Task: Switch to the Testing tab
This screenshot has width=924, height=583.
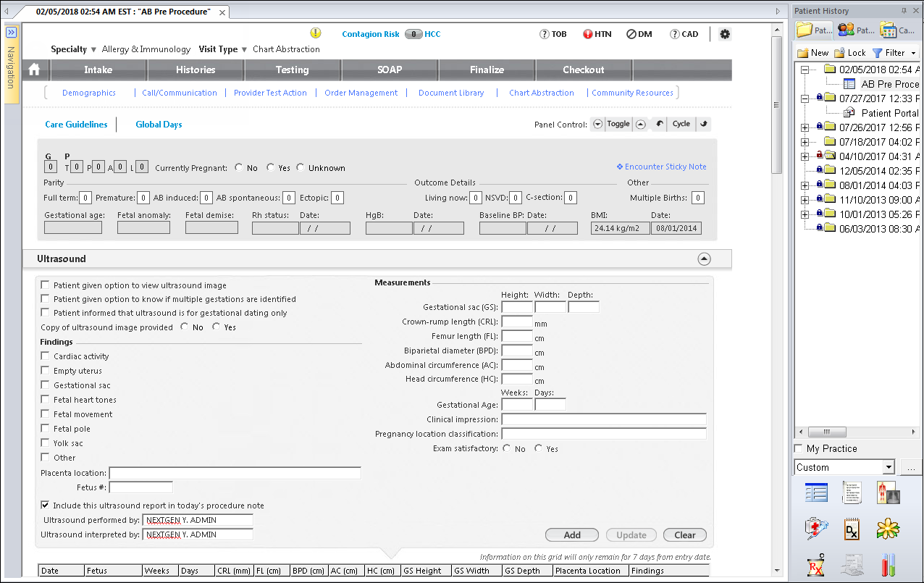Action: [293, 70]
